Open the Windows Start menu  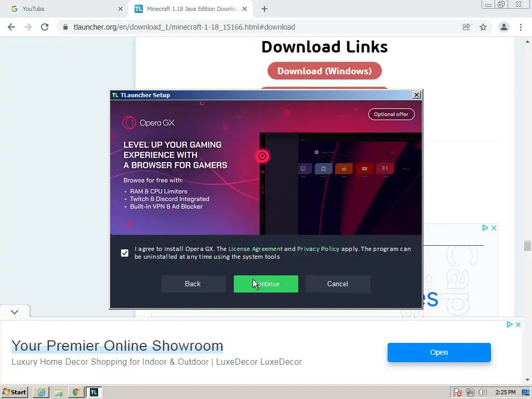tap(15, 392)
